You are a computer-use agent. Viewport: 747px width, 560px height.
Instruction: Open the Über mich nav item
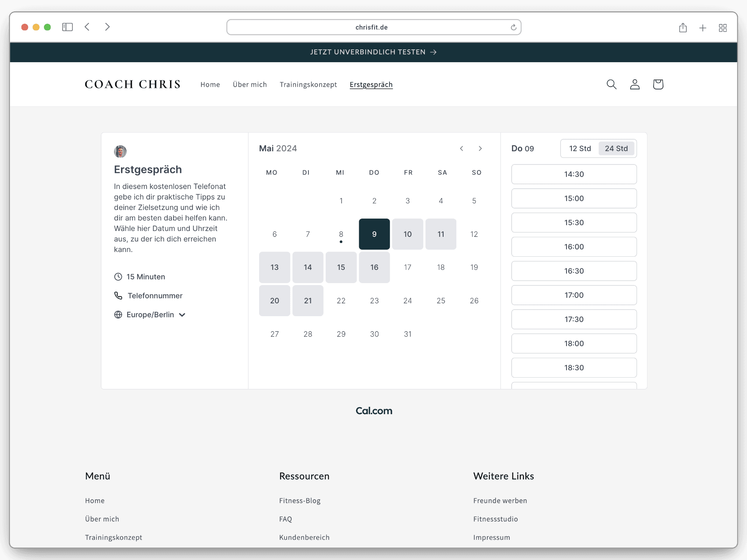click(250, 84)
